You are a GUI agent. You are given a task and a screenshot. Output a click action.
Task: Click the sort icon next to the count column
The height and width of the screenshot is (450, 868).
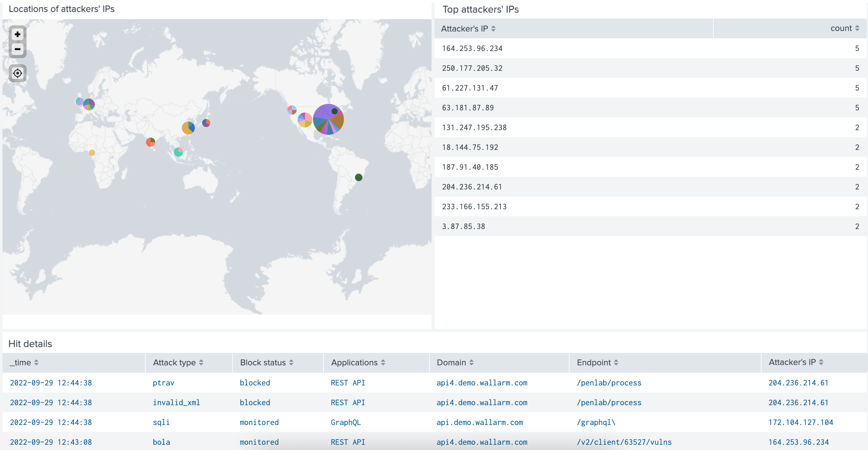tap(857, 28)
